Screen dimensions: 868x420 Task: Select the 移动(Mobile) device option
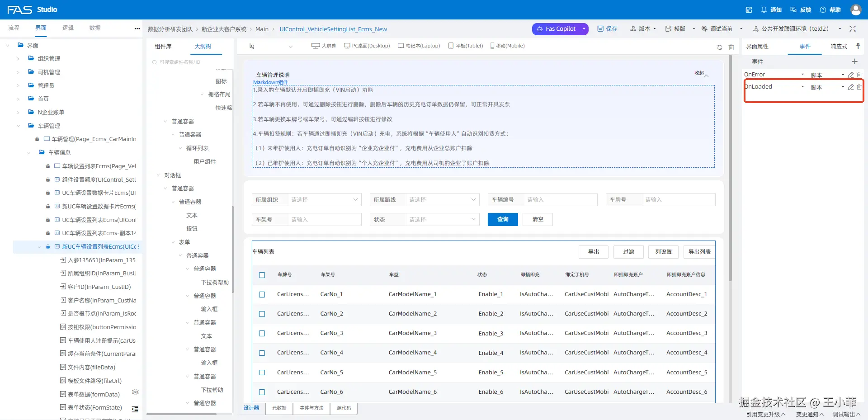click(508, 46)
